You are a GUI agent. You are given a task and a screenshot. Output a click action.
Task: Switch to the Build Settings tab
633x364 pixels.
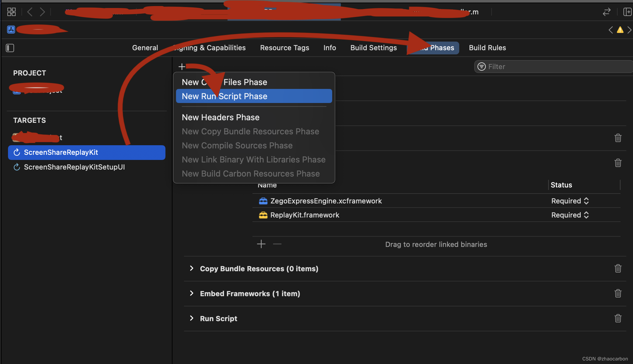click(373, 48)
